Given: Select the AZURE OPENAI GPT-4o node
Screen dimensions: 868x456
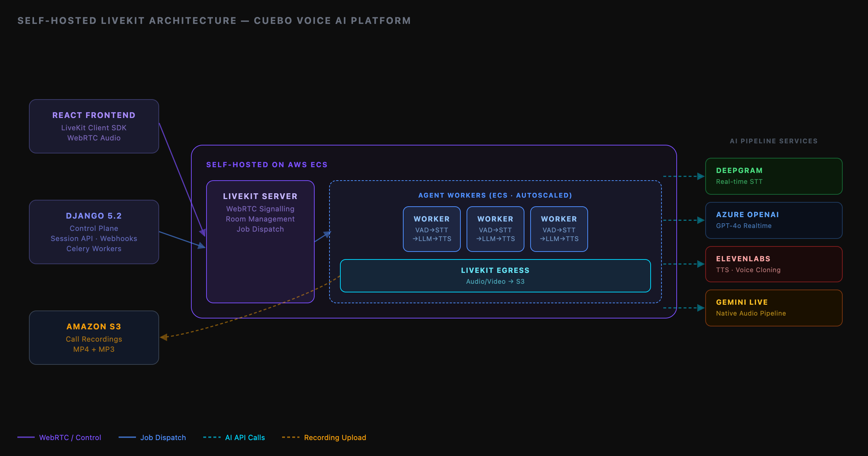Looking at the screenshot, I should [x=773, y=220].
